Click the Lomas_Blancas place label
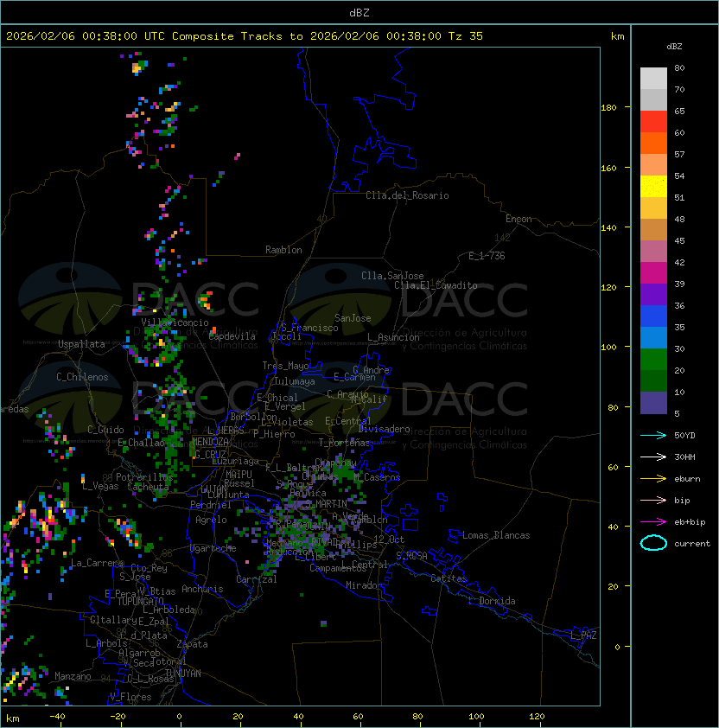The image size is (719, 728). (496, 535)
